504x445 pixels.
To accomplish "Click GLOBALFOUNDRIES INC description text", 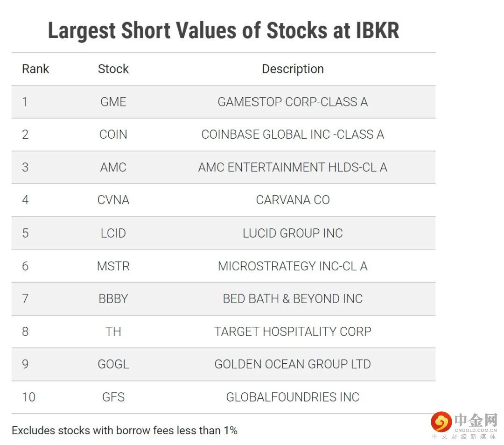I will point(293,397).
